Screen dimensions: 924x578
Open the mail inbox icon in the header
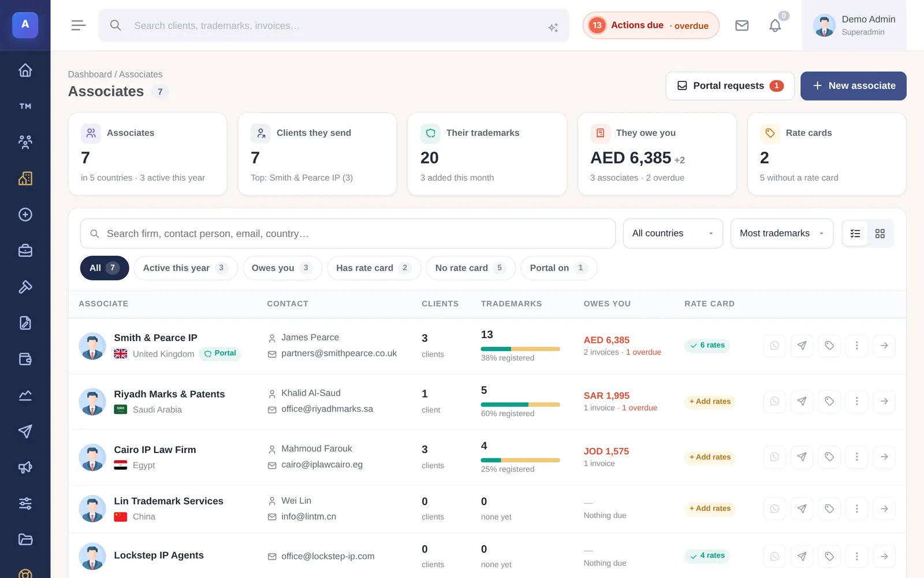tap(742, 25)
